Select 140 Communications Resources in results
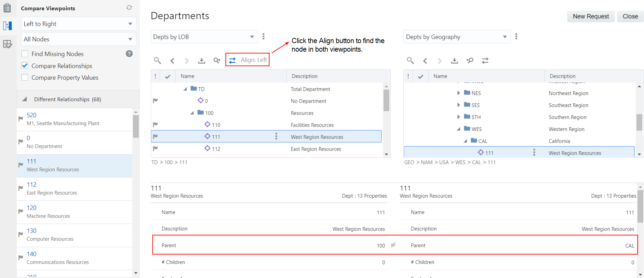The width and height of the screenshot is (644, 278). 75,258
